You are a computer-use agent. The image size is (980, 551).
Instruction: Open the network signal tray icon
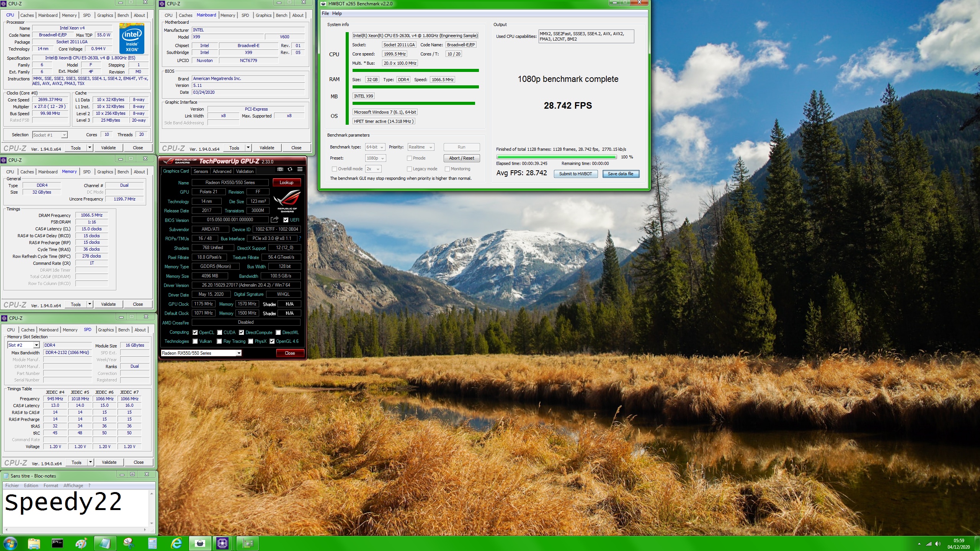point(929,544)
